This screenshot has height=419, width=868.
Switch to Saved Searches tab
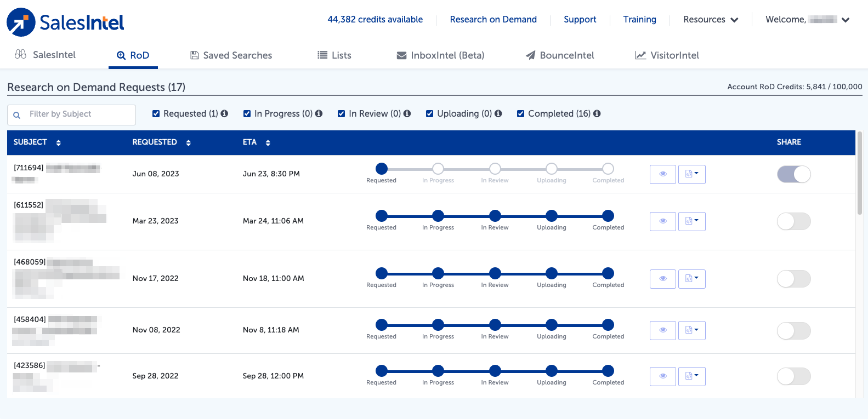pos(231,55)
